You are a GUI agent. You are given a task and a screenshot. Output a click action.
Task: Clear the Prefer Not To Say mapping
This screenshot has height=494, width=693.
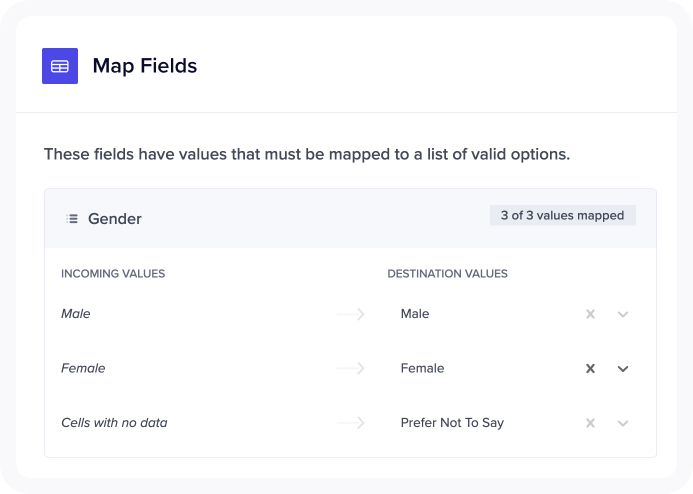(590, 423)
